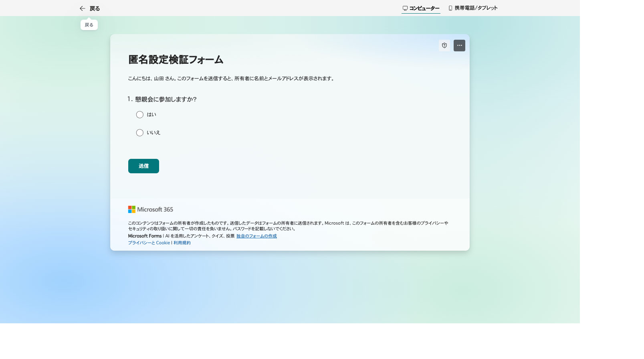Click the Microsoft 365 logo
Screen dimensions: 644x359
click(151, 209)
